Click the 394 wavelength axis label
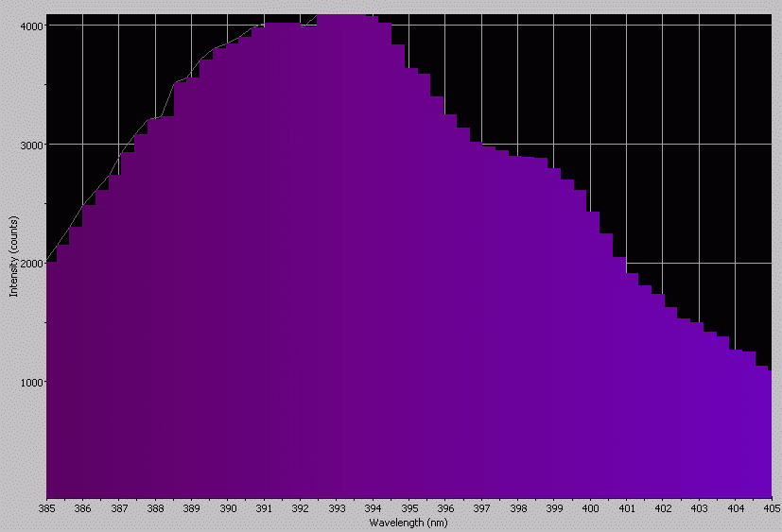The width and height of the screenshot is (782, 532). pyautogui.click(x=374, y=508)
